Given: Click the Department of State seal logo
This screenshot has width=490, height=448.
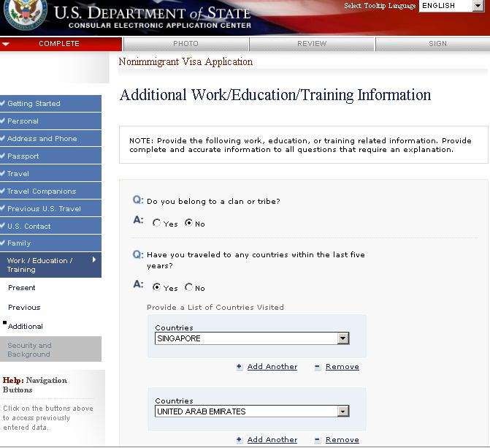Looking at the screenshot, I should (x=26, y=15).
